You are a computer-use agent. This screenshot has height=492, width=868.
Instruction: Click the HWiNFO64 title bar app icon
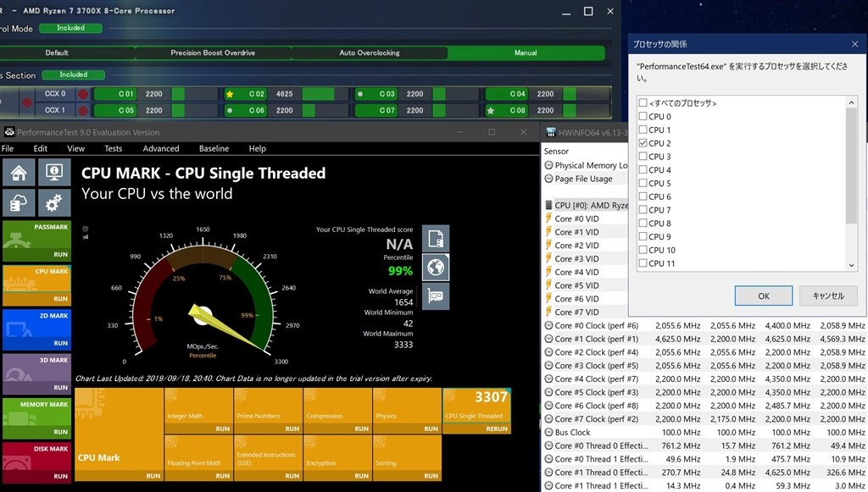coord(551,132)
